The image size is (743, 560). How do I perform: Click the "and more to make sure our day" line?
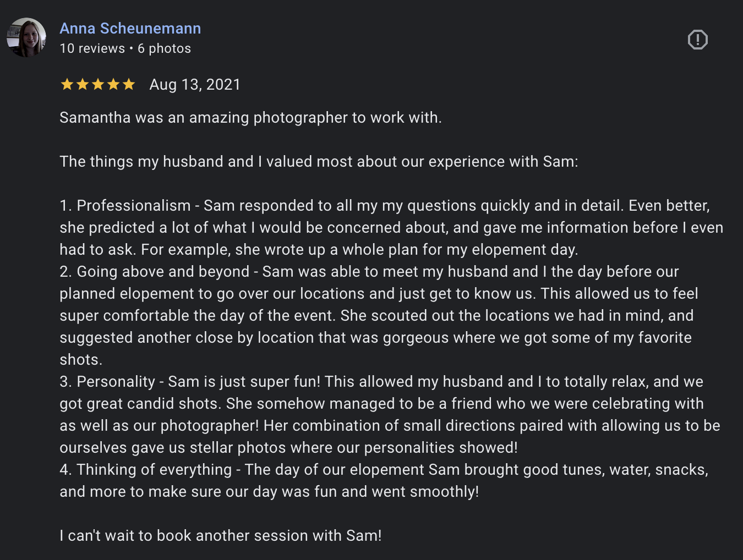269,492
